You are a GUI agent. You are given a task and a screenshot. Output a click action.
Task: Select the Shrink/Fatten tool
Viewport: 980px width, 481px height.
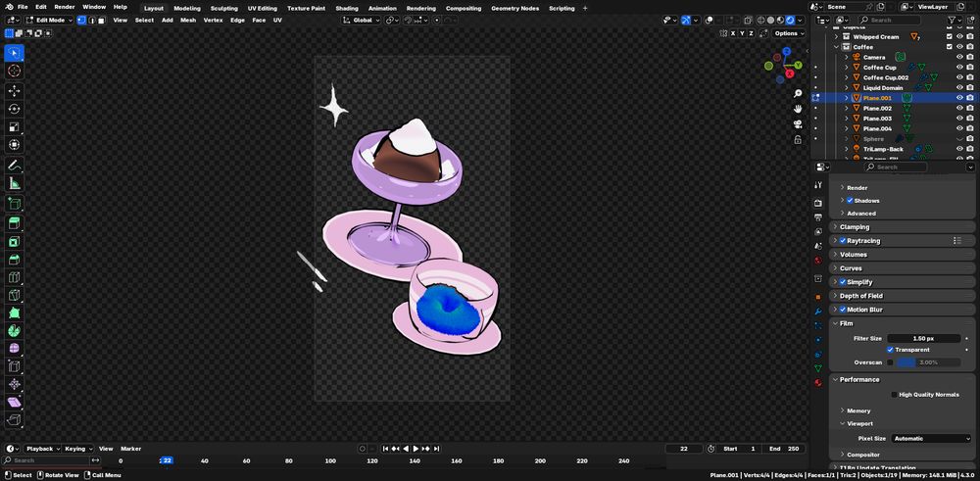(14, 384)
